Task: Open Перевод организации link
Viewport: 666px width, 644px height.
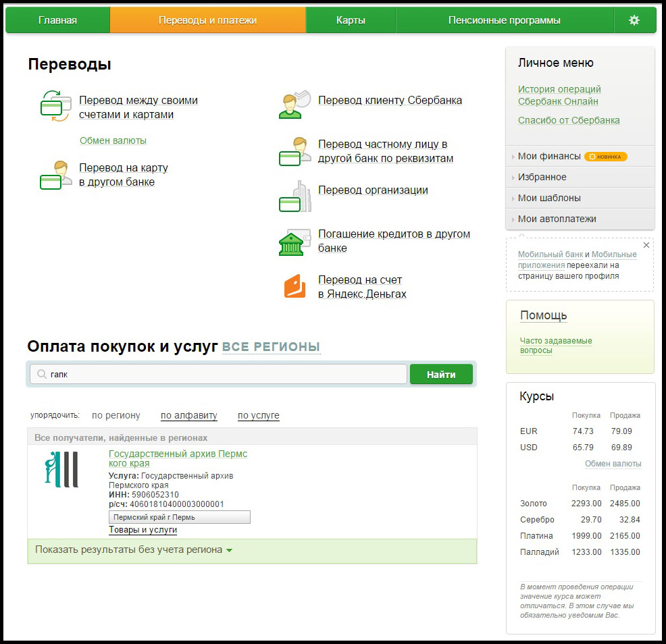Action: (x=373, y=190)
